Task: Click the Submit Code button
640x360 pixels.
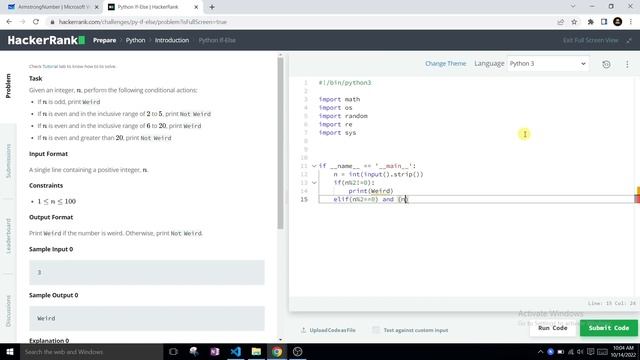Action: [609, 328]
